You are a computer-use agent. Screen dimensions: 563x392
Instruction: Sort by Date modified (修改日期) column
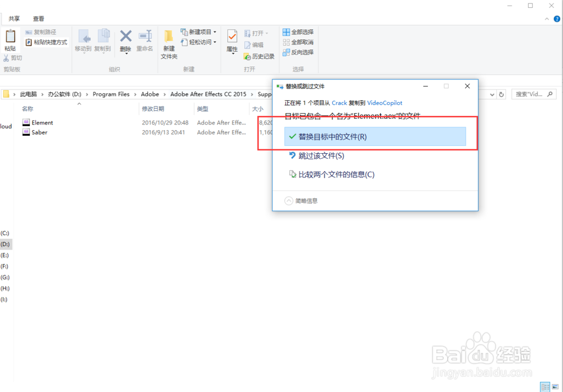pyautogui.click(x=153, y=109)
